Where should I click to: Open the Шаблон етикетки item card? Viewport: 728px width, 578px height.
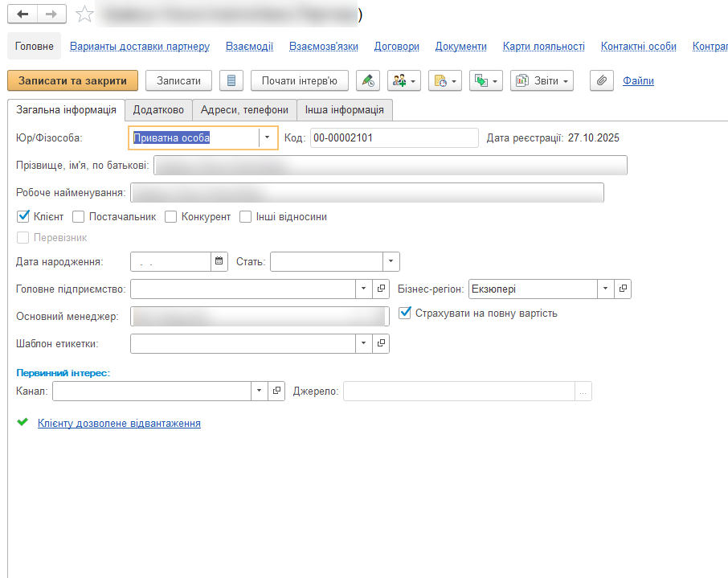tap(381, 344)
